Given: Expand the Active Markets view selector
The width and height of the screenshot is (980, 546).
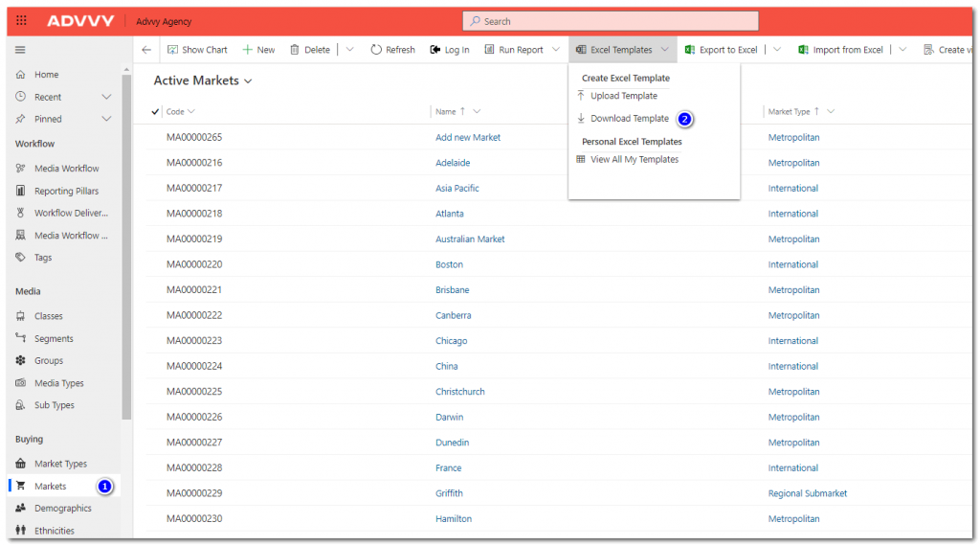Looking at the screenshot, I should 249,81.
